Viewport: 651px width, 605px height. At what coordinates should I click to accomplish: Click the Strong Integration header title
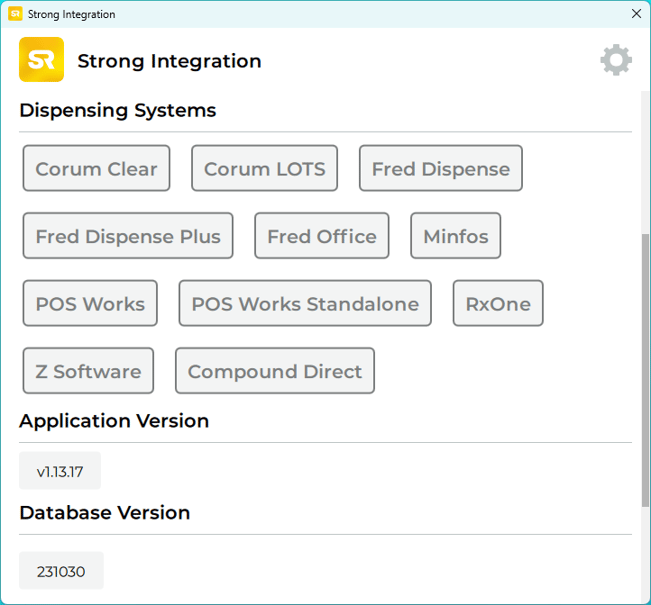click(x=169, y=61)
